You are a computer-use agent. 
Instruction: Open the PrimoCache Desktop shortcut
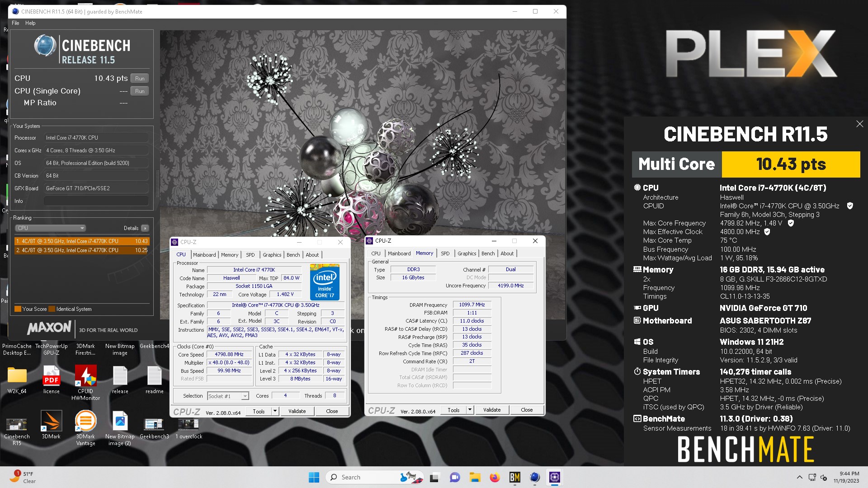click(x=17, y=349)
